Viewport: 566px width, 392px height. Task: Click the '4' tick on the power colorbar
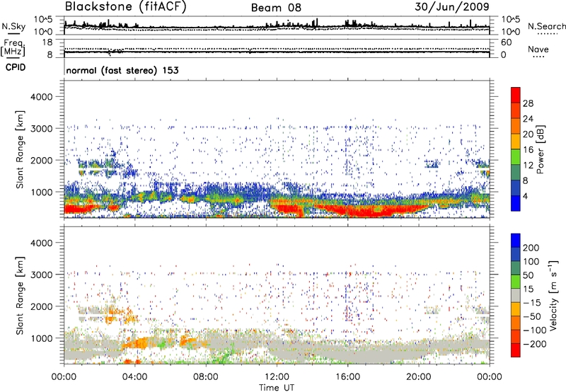[525, 196]
